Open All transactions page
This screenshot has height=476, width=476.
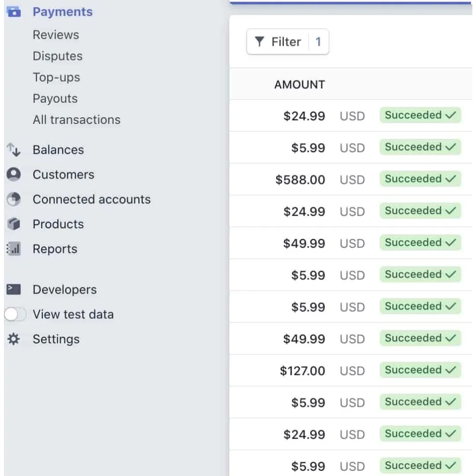pos(77,120)
